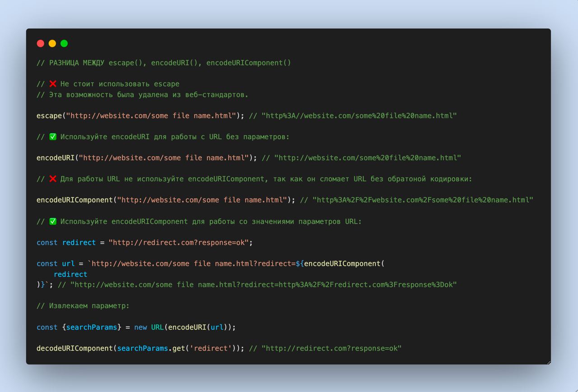
Task: Click "searchParams.get('redirect')" expression
Action: 177,348
